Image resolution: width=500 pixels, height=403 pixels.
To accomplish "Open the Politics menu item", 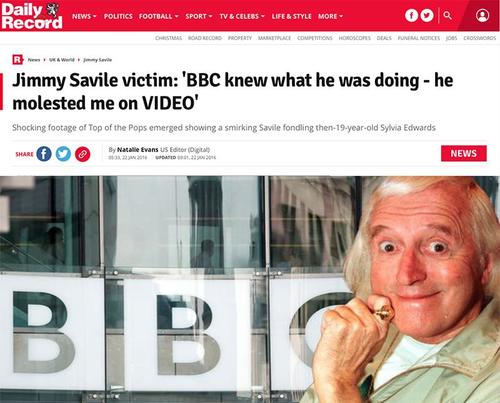I will click(118, 16).
